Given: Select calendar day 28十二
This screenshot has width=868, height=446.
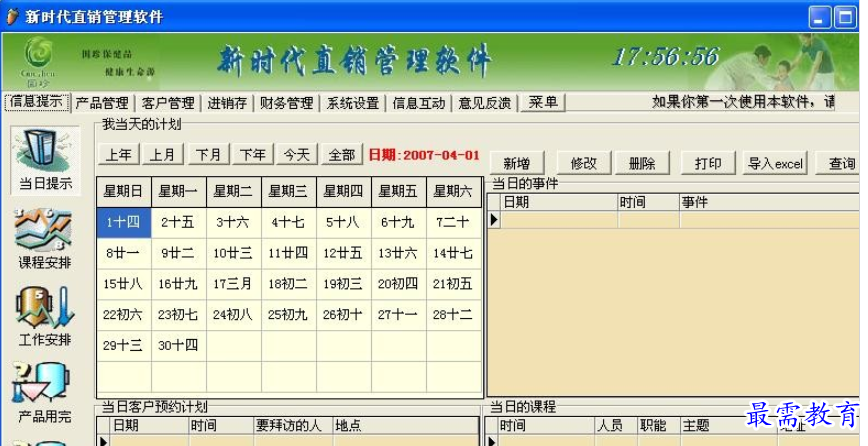Looking at the screenshot, I should tap(453, 315).
